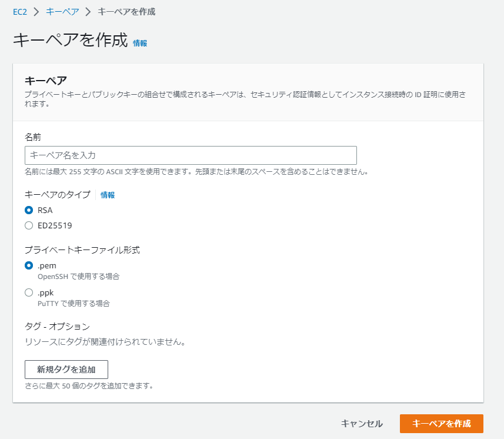Open 情報 link next to キーペアのタイプ

(108, 195)
